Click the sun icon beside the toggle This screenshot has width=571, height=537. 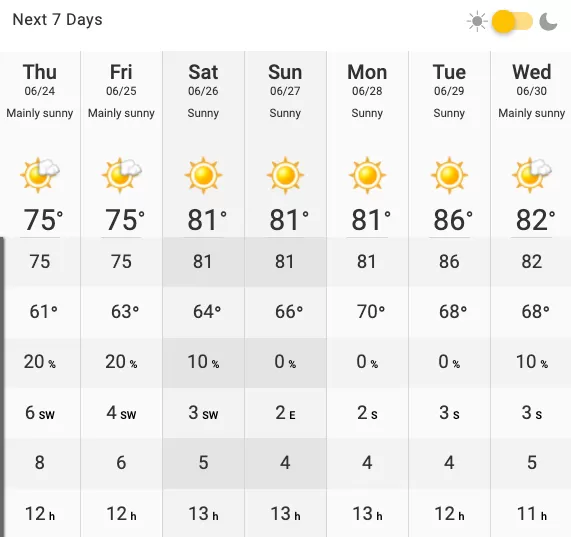tap(477, 21)
